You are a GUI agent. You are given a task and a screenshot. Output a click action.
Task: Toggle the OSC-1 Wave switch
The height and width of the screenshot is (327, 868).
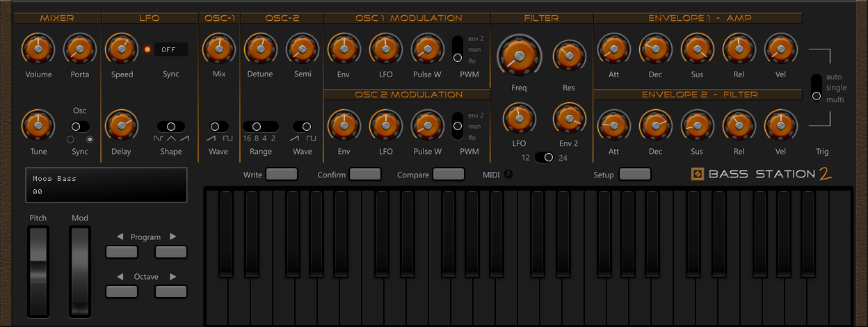point(218,127)
